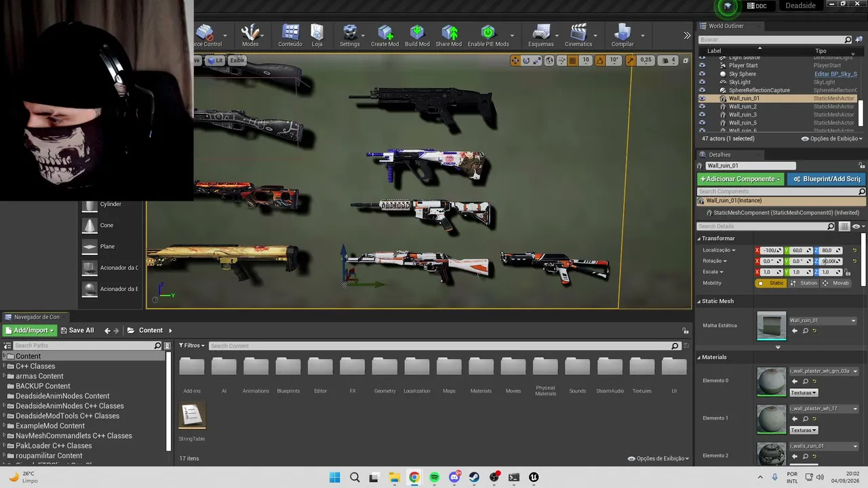Click the Save All button
Viewport: 868px width, 488px height.
(77, 330)
